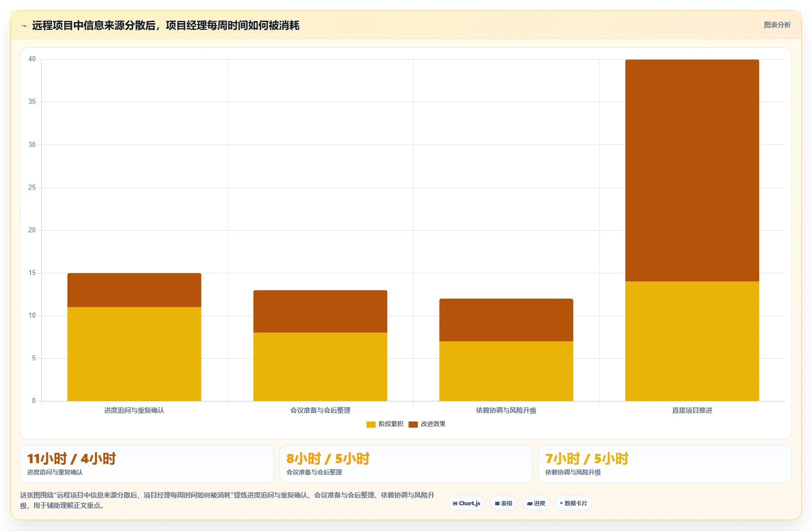Viewport: 812px width, 531px height.
Task: Select the 进度 tag
Action: click(x=536, y=503)
